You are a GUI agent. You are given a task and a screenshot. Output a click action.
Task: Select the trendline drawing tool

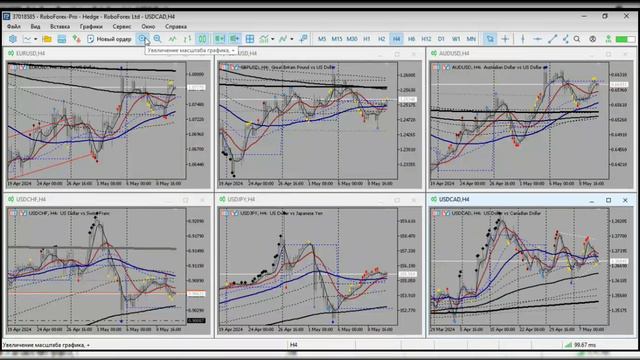click(552, 39)
